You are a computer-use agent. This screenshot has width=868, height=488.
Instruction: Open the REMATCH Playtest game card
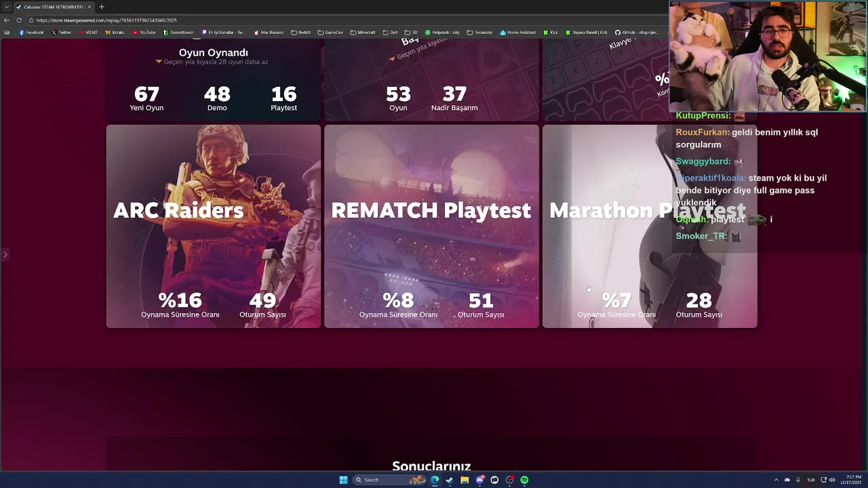431,226
